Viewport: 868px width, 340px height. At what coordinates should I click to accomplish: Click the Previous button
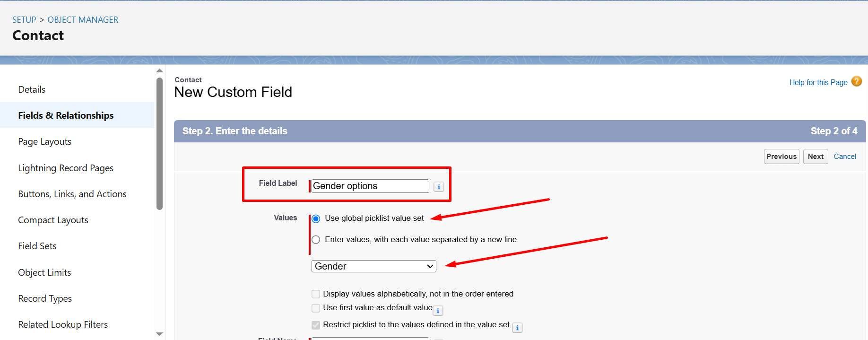tap(781, 157)
